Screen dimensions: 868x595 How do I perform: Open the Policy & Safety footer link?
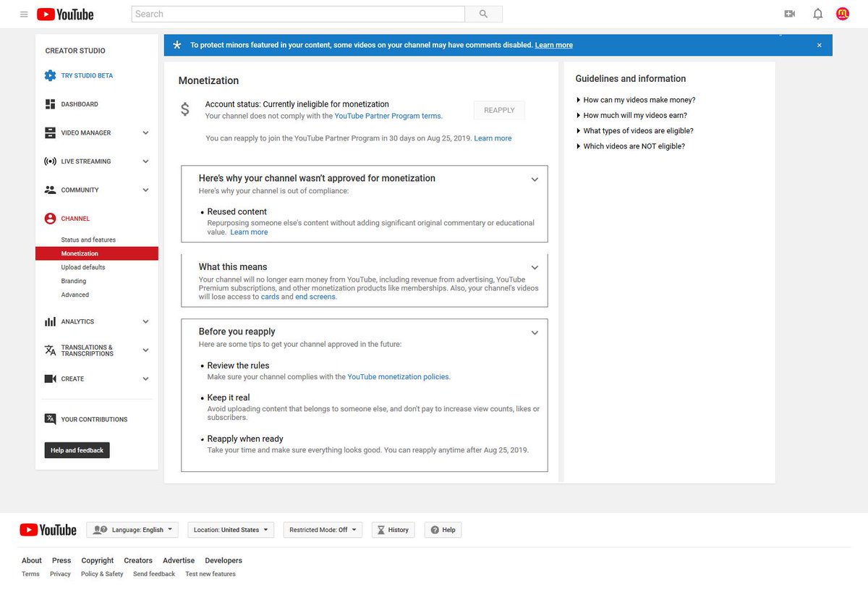tap(102, 574)
